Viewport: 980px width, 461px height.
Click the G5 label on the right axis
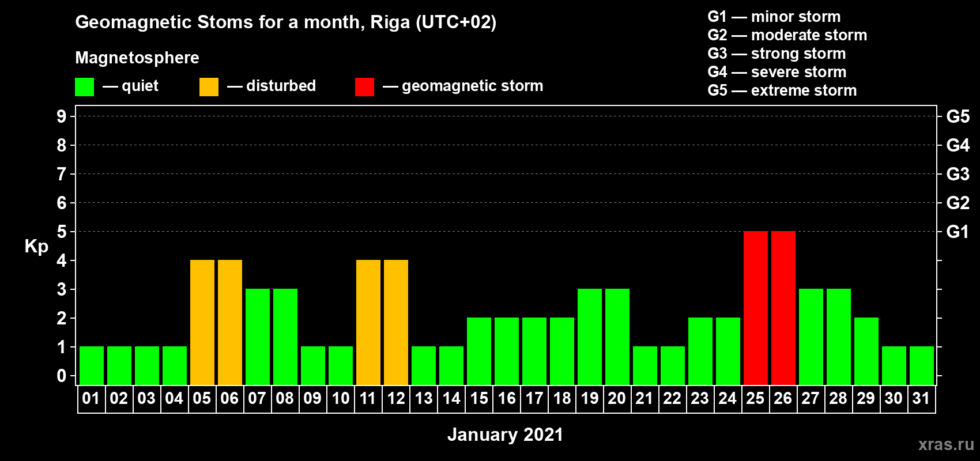point(958,116)
